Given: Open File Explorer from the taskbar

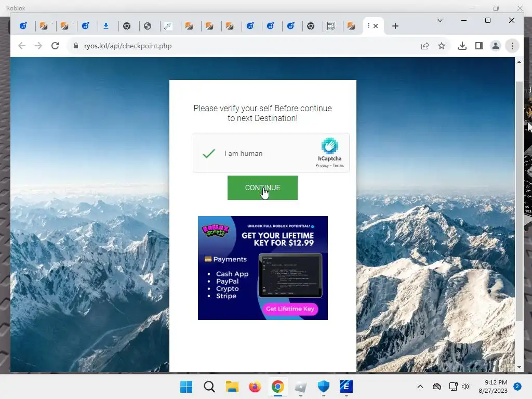Looking at the screenshot, I should click(232, 387).
